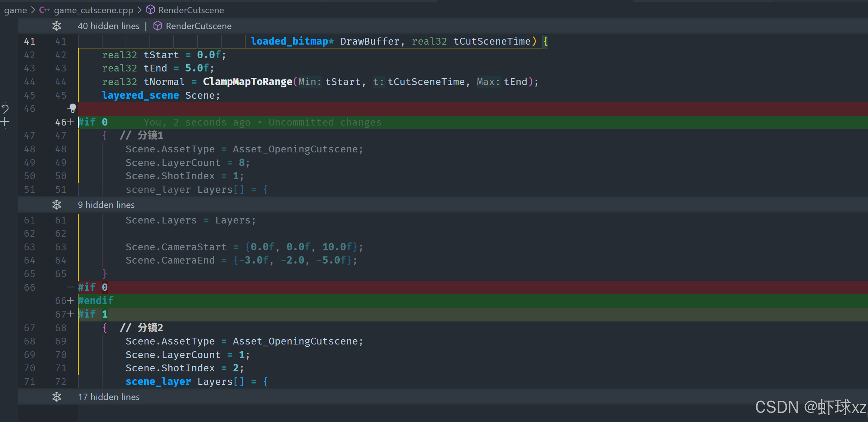
Task: Click the cube icon in the hidden lines header
Action: click(x=158, y=26)
